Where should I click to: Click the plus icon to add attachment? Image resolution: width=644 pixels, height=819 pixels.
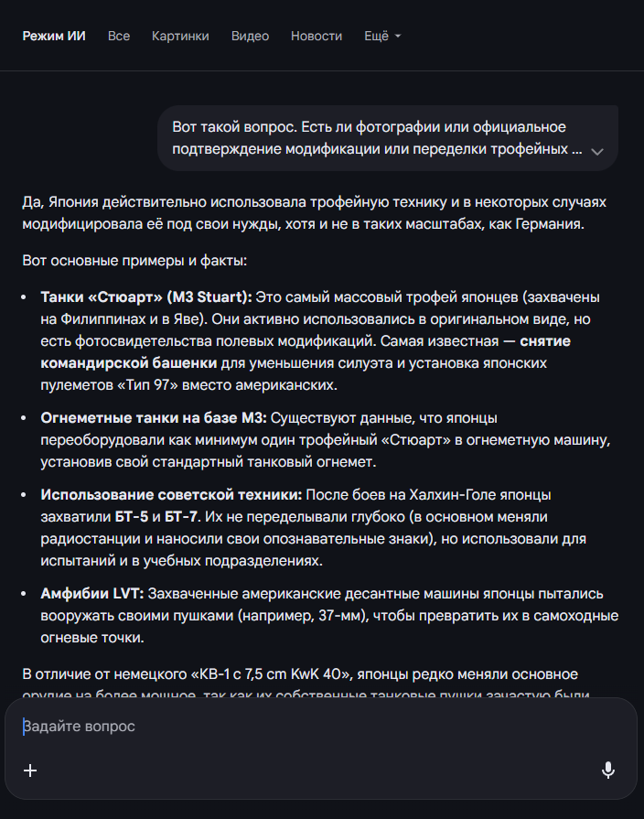pyautogui.click(x=30, y=771)
